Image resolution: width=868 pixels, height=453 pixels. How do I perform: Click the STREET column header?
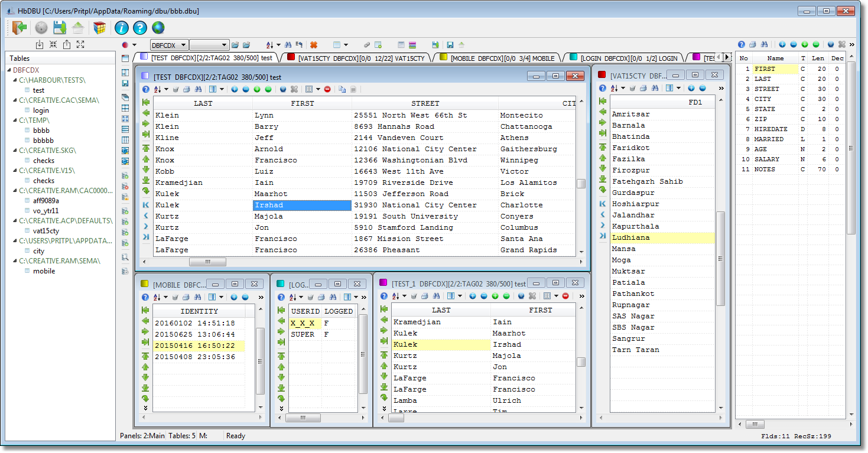[x=425, y=103]
